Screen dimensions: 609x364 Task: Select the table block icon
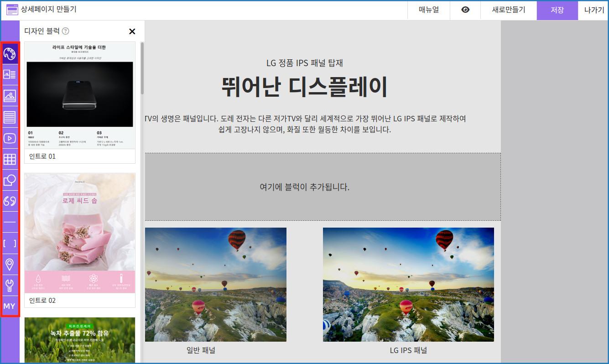pos(10,159)
